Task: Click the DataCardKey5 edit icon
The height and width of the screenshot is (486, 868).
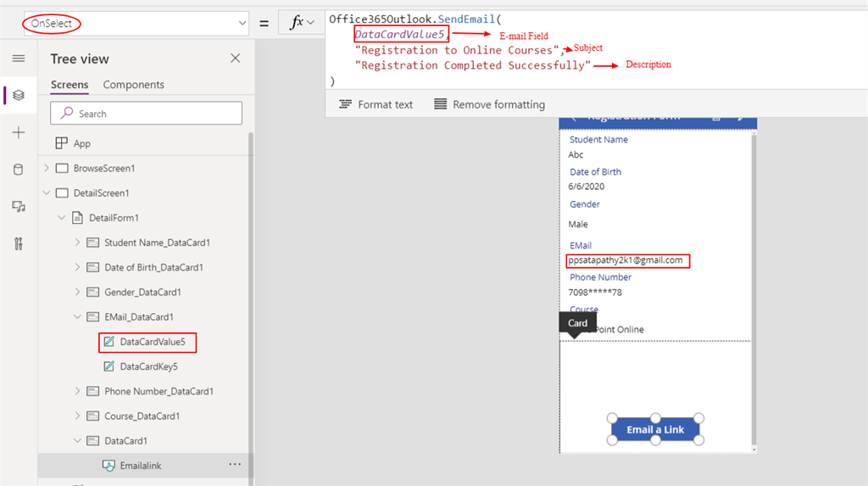Action: 109,366
